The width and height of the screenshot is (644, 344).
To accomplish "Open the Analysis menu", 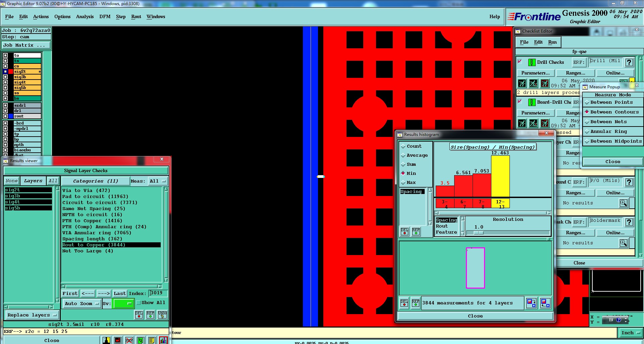I will point(85,16).
